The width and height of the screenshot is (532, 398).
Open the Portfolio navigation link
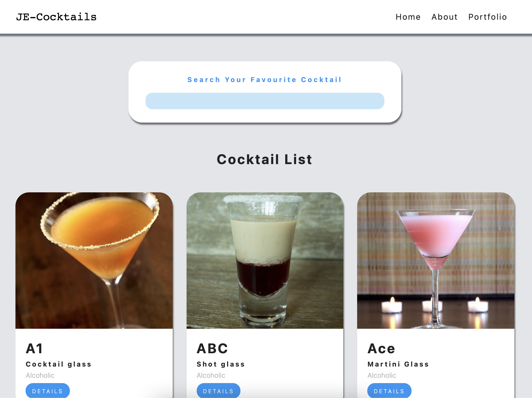487,17
